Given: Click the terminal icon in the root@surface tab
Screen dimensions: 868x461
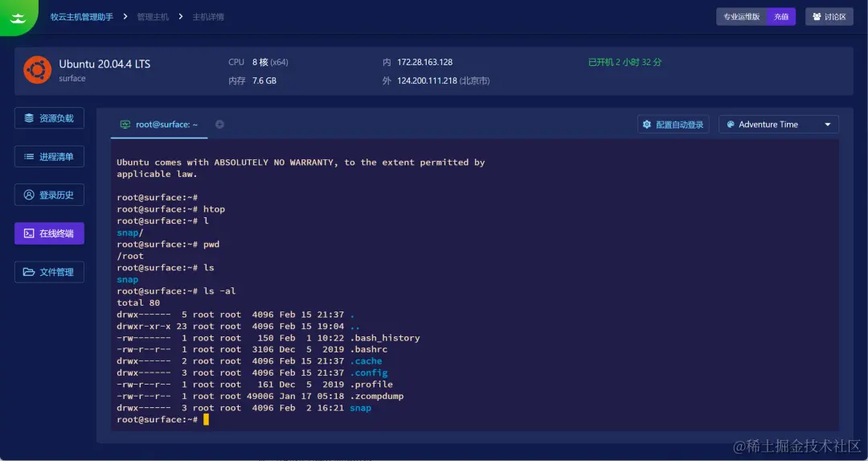Looking at the screenshot, I should [x=125, y=125].
